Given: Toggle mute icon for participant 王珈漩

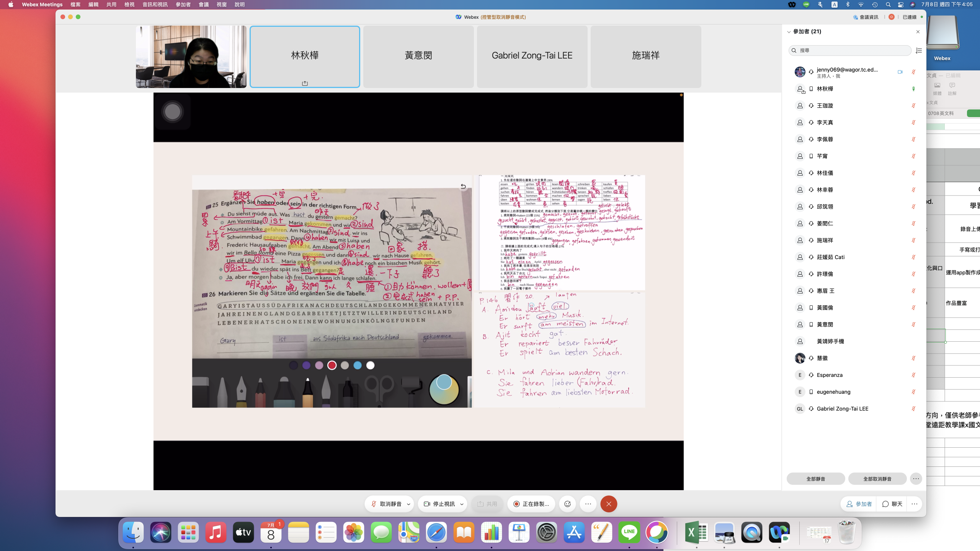Looking at the screenshot, I should point(913,106).
